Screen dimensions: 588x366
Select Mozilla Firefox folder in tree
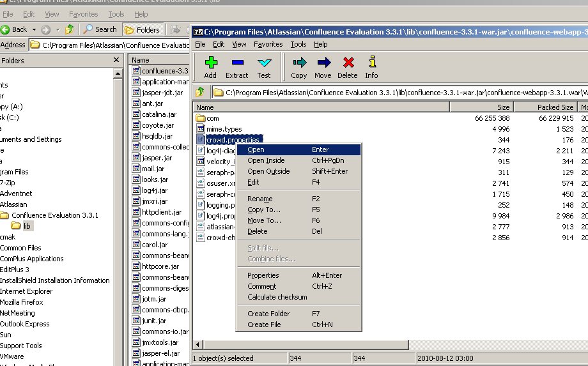tap(21, 302)
